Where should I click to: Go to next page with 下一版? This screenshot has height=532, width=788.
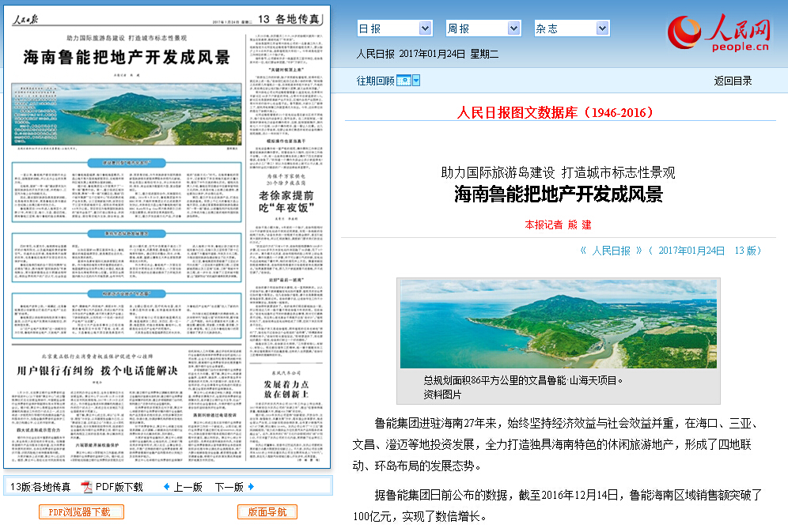coord(229,487)
